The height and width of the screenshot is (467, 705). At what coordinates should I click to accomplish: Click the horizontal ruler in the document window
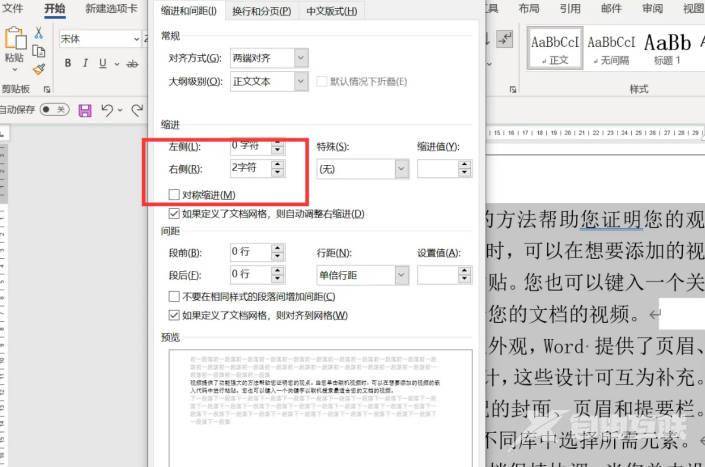595,133
